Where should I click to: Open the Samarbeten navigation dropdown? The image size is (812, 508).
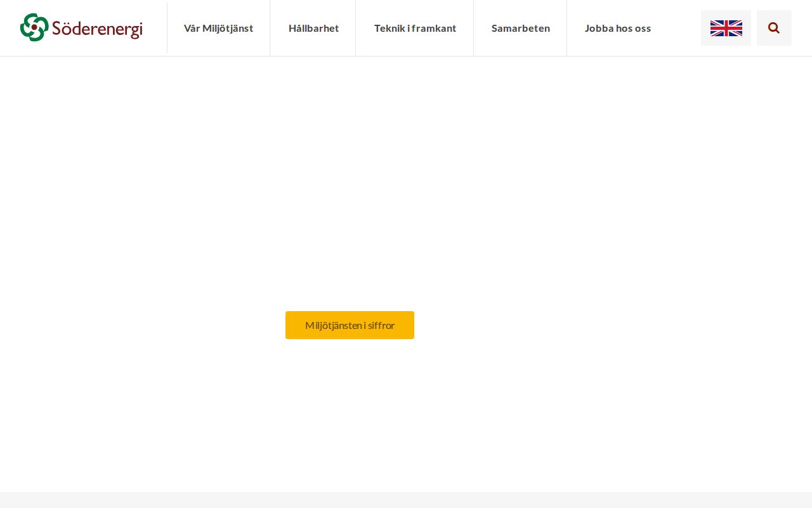(520, 28)
